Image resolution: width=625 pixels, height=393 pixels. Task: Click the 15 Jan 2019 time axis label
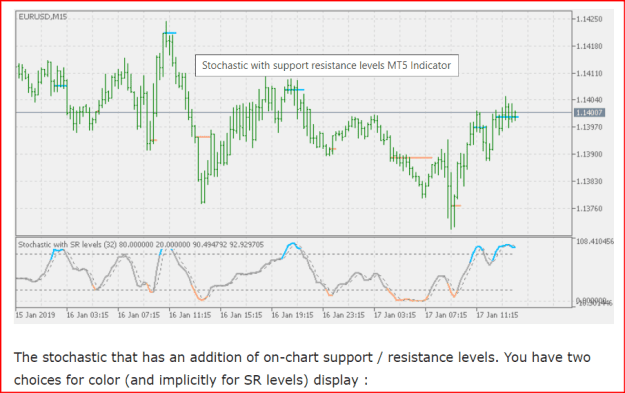(x=35, y=315)
